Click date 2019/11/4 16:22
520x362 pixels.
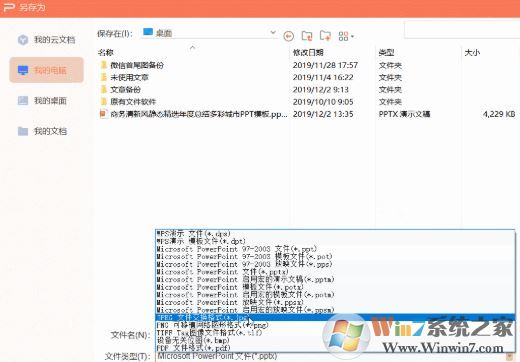coord(323,77)
